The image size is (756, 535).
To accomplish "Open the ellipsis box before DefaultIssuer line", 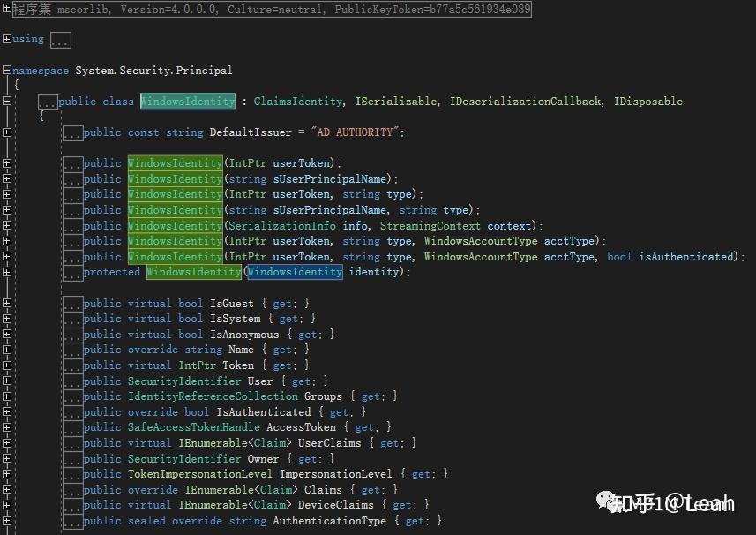I will 73,133.
